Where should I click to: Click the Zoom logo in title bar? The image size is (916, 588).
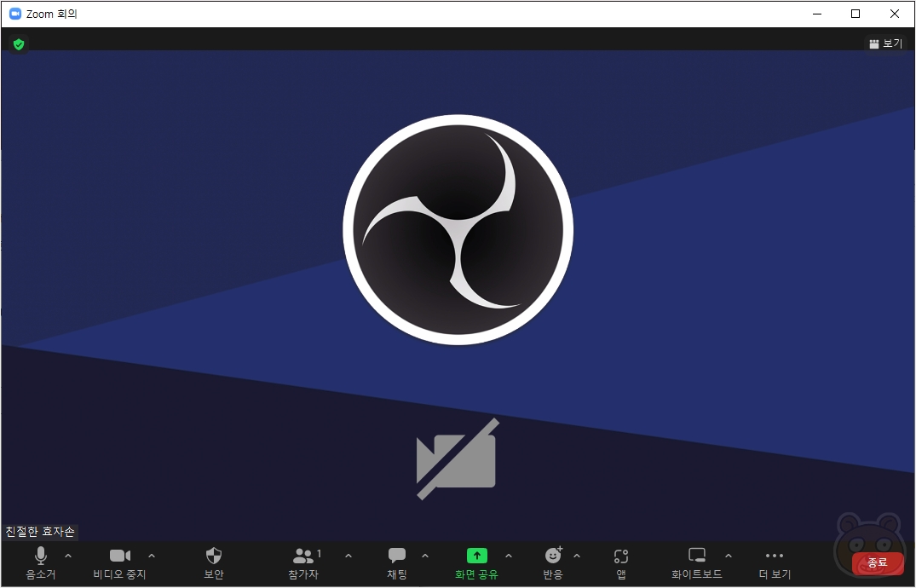pos(15,14)
